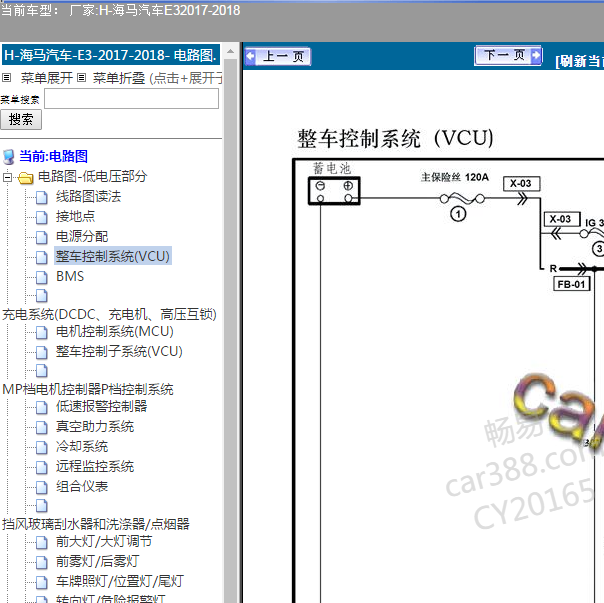Click page icon beside 整车控制子系统(VCU)
Viewport: 604px width, 603px height.
[x=42, y=352]
